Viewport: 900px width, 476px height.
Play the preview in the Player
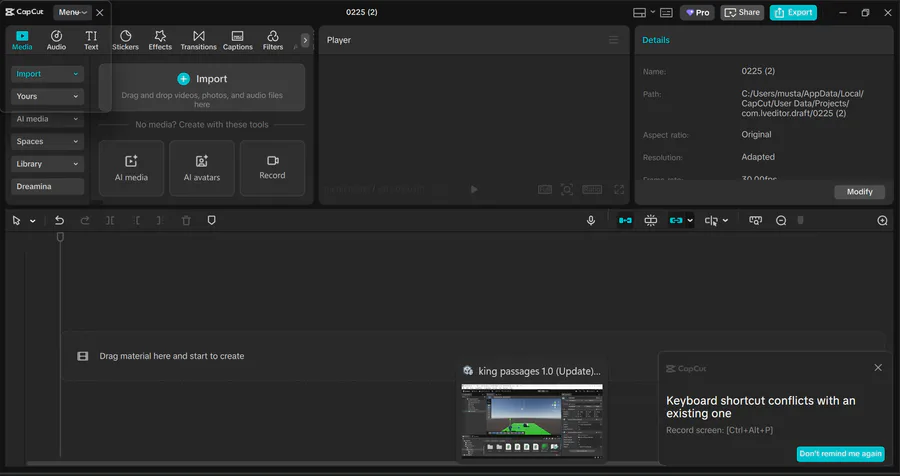tap(474, 189)
